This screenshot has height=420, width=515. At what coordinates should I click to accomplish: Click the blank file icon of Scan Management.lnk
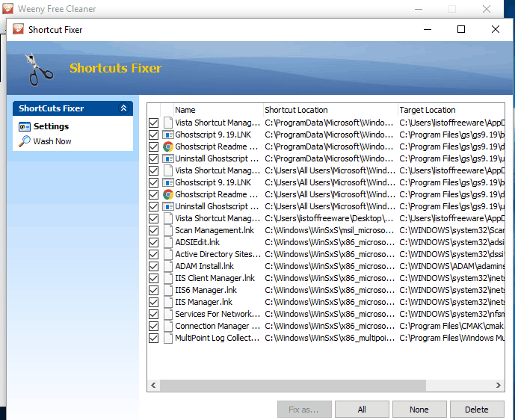[168, 230]
